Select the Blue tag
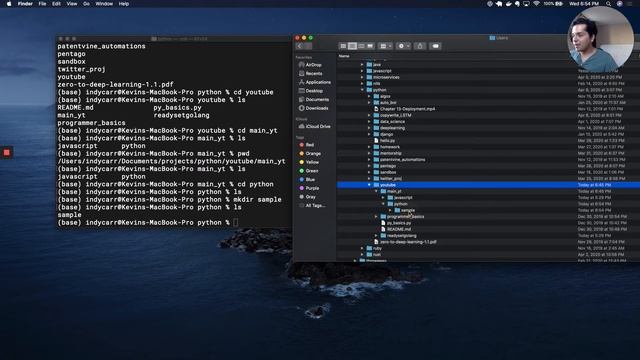 [307, 180]
